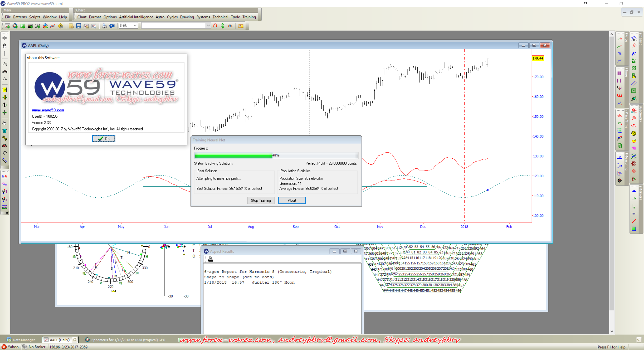
Task: Click the printer icon in toolbar
Action: click(104, 26)
